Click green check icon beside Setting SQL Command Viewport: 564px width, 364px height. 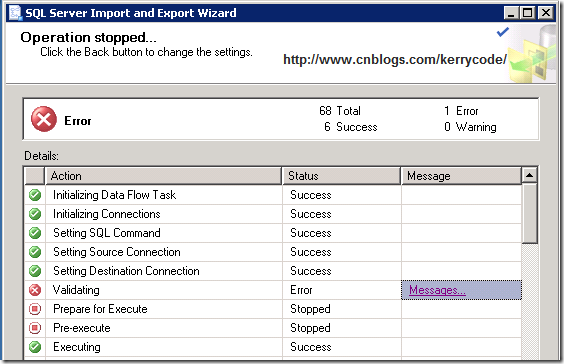click(x=35, y=233)
